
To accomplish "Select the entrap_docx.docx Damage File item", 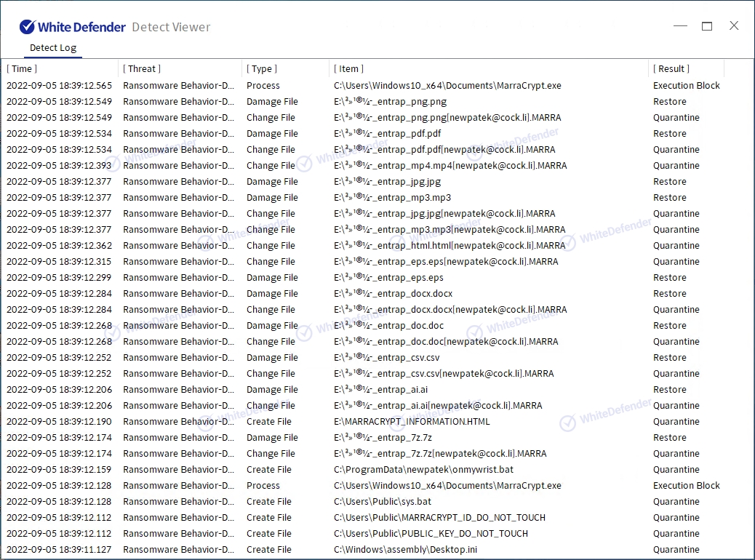I will coord(393,293).
